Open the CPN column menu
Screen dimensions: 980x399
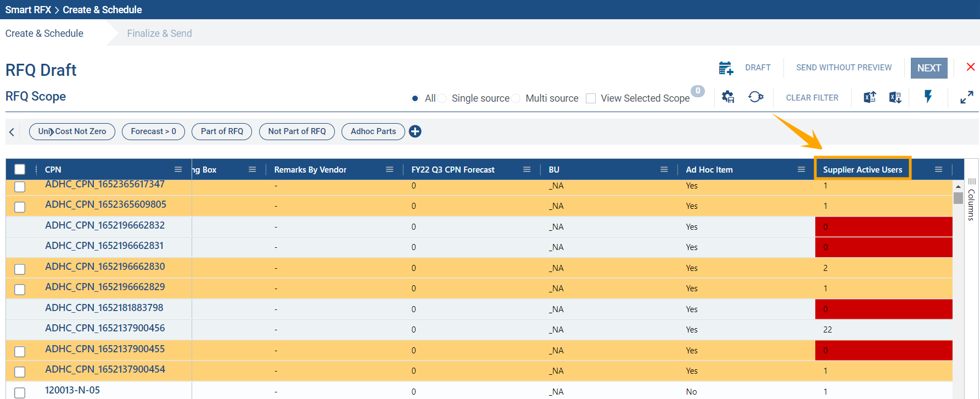point(178,169)
